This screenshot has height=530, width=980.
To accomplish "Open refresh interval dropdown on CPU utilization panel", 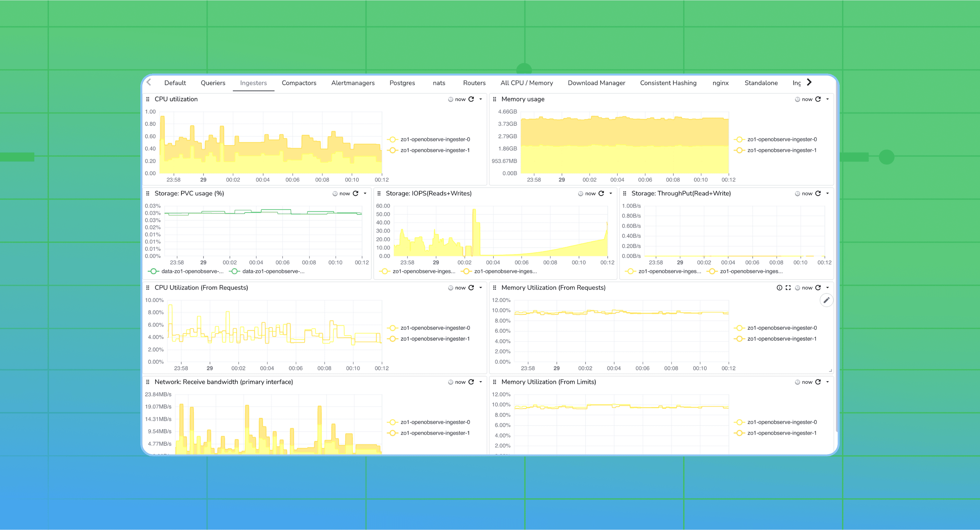I will click(x=480, y=99).
